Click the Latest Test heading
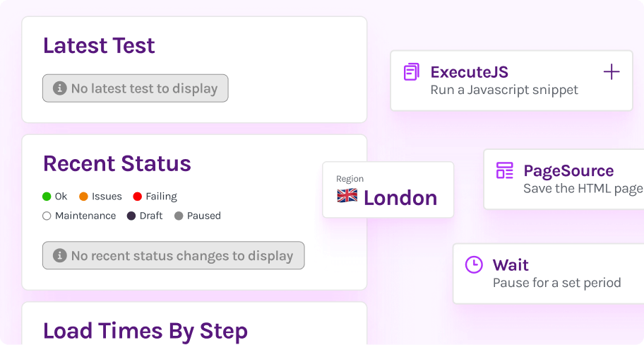Viewport: 644px width, 345px height. click(x=99, y=46)
